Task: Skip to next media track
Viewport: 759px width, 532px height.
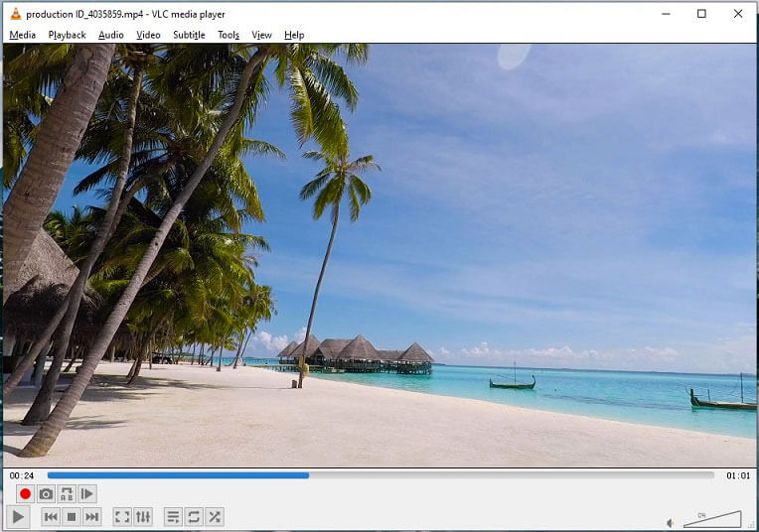Action: (x=92, y=517)
